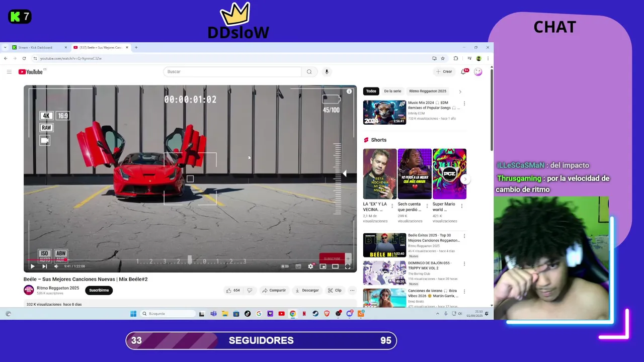644x362 pixels.
Task: Toggle autoplay switch in the player
Action: [x=285, y=266]
